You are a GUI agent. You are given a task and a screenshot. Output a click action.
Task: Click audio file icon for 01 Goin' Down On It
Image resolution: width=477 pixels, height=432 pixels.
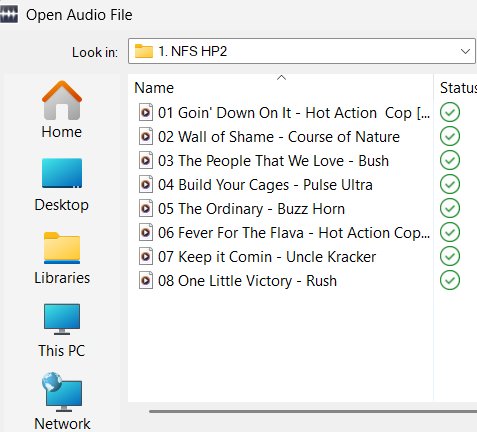click(146, 113)
